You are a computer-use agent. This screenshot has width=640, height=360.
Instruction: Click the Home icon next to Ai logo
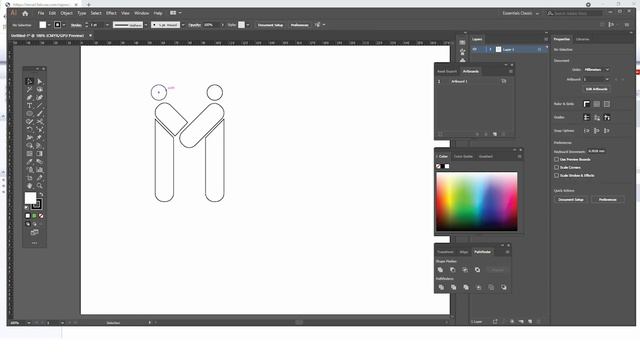click(25, 13)
